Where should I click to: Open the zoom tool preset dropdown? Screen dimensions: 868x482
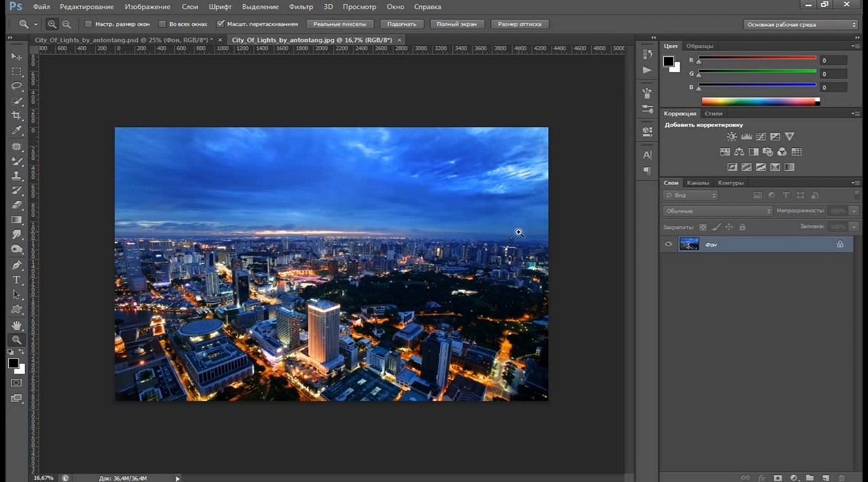coord(35,24)
